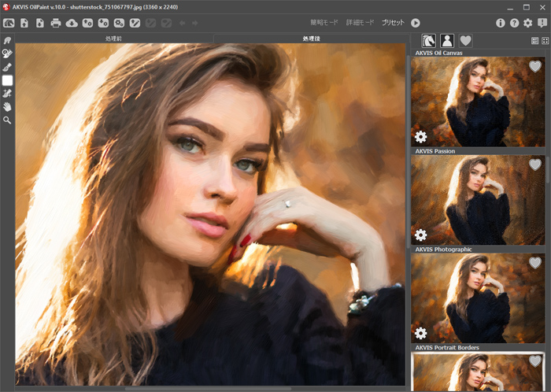Click the white color swatch
The width and height of the screenshot is (551, 392).
[7, 80]
